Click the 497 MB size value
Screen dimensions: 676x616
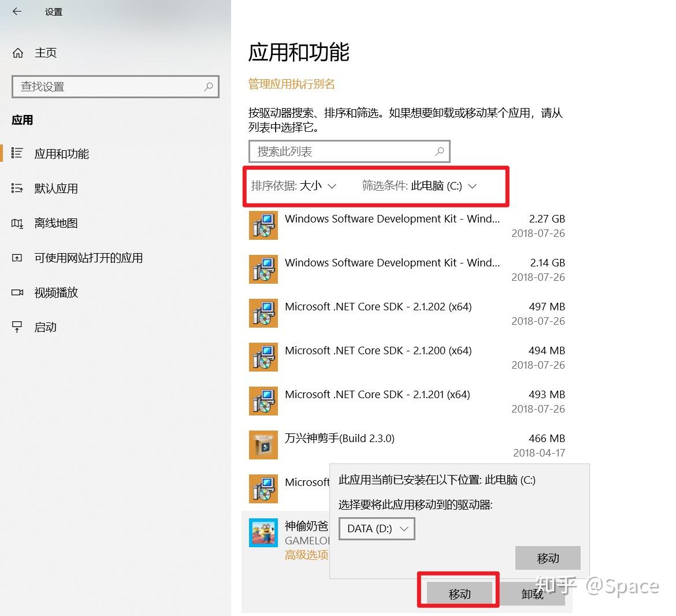(547, 306)
